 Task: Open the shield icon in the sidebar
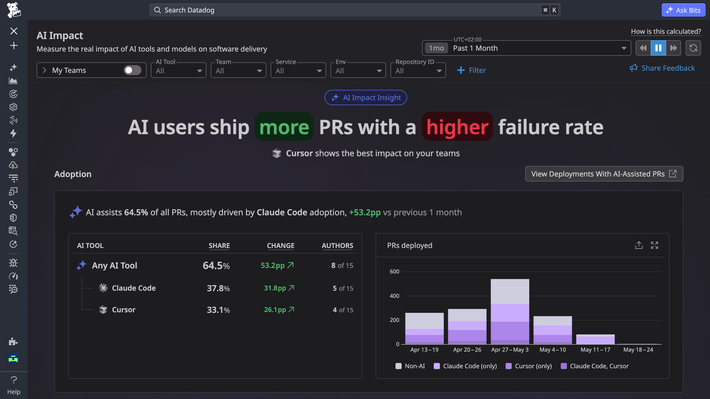pyautogui.click(x=13, y=218)
